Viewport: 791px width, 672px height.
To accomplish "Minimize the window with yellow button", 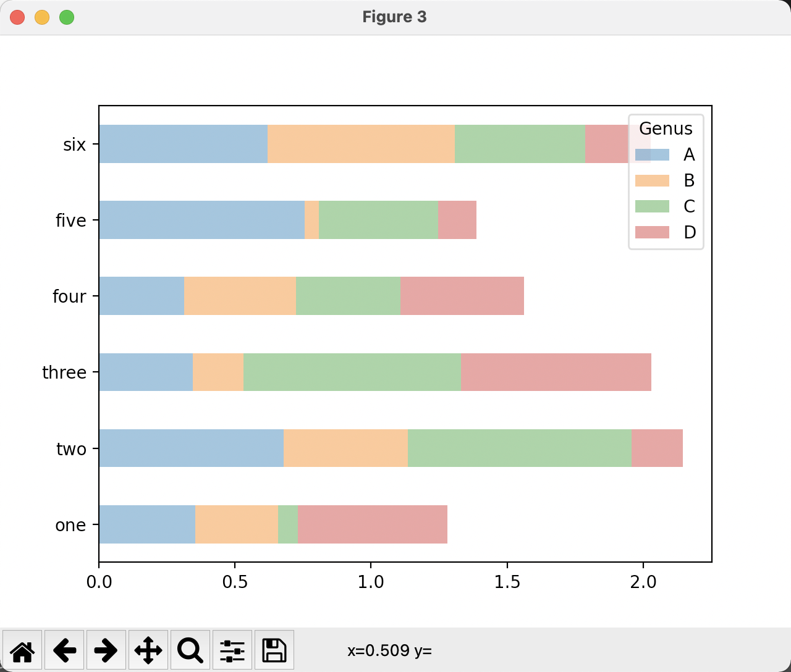I will (x=42, y=17).
